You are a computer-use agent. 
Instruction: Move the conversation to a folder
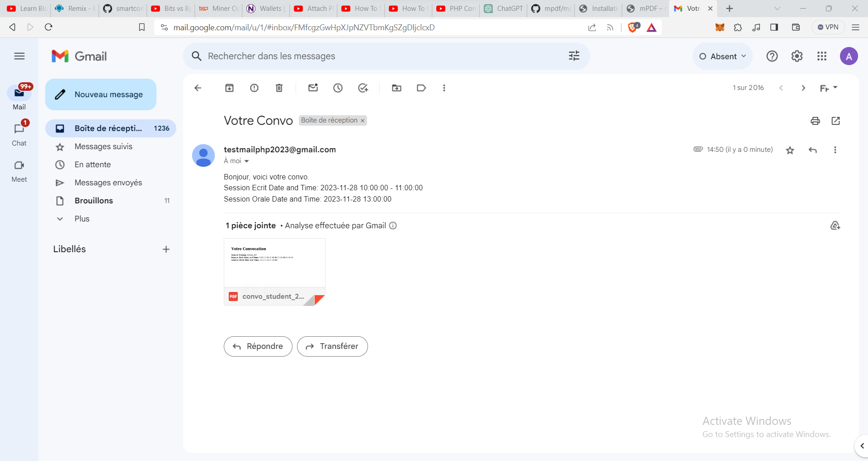[397, 88]
